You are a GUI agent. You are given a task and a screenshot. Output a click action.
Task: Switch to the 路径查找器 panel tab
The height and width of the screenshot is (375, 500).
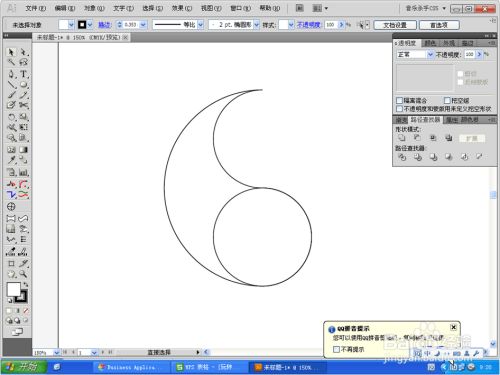click(x=425, y=120)
